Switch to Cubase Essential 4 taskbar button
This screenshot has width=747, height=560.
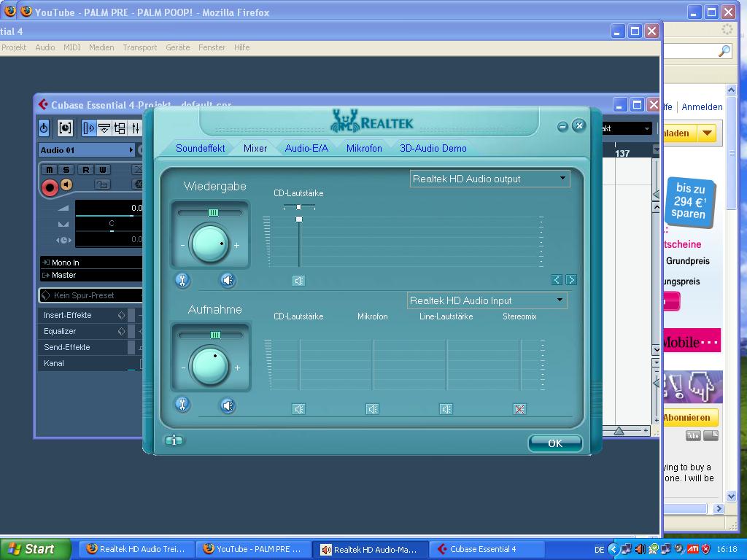coord(486,550)
